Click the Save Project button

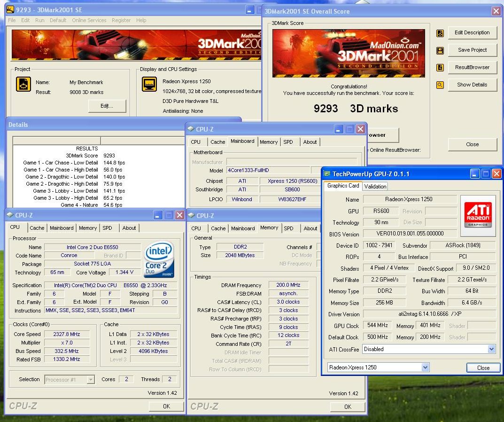[x=472, y=50]
